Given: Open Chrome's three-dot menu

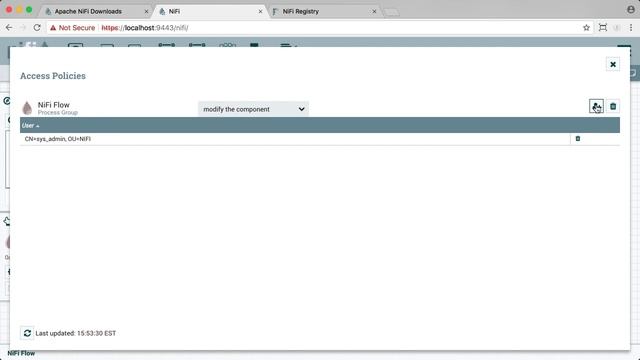Looking at the screenshot, I should pyautogui.click(x=631, y=28).
